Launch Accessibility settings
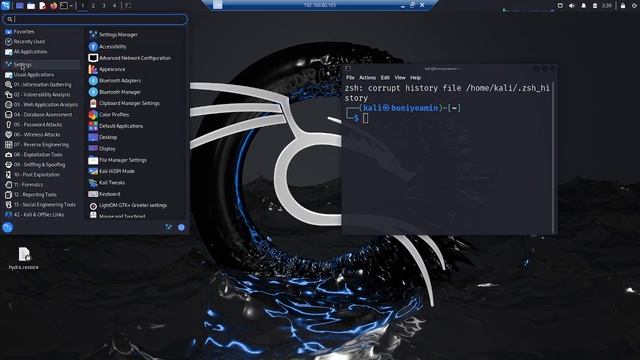Screen dimensions: 640x360 (136, 47)
